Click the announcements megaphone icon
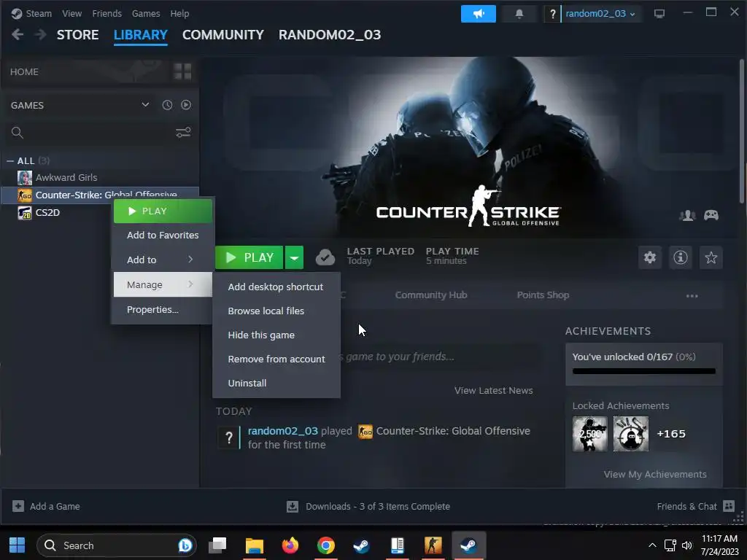 (x=478, y=14)
